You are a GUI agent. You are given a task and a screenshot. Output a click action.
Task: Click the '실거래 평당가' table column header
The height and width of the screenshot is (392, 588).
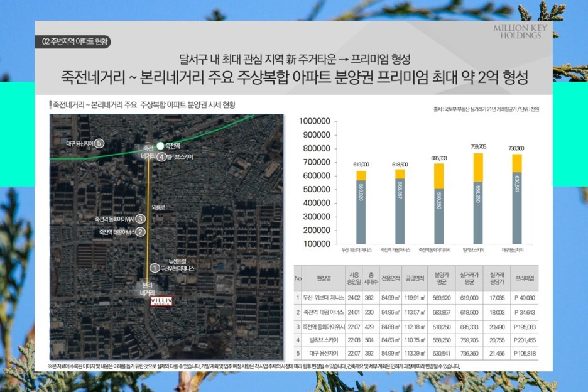(497, 278)
